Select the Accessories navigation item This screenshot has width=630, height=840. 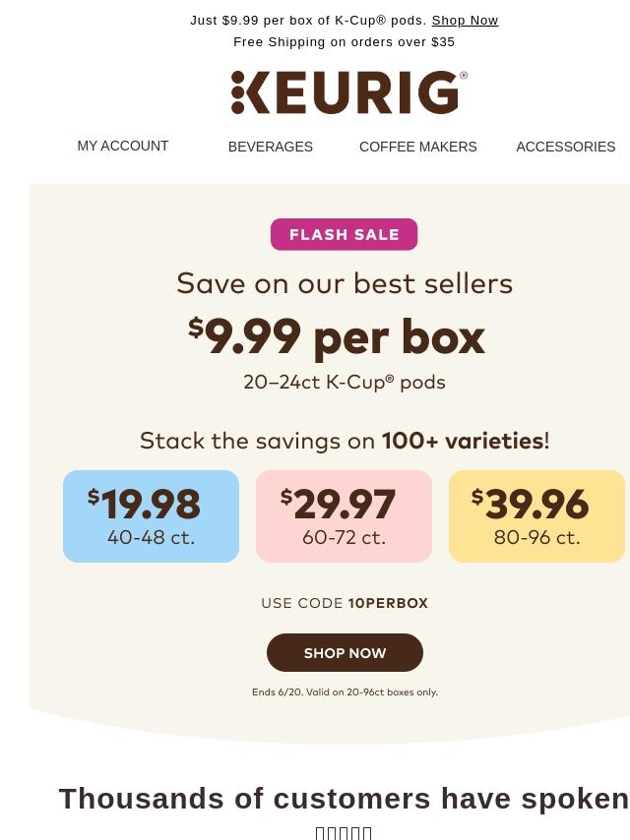click(566, 147)
